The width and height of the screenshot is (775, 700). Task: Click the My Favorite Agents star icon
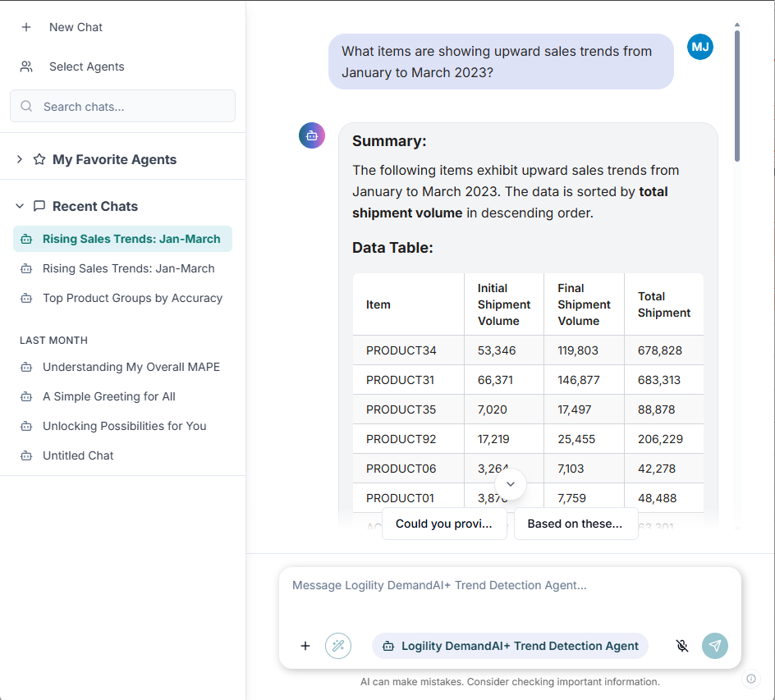(x=39, y=159)
